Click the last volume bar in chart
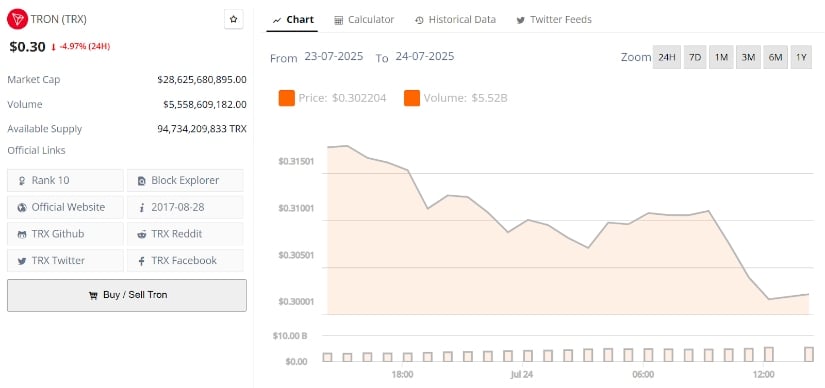The width and height of the screenshot is (825, 388). [809, 354]
